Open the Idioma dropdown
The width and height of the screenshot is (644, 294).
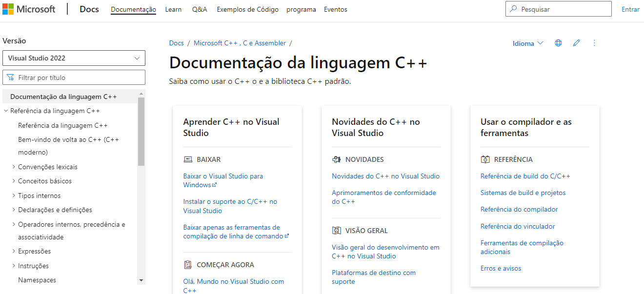tap(527, 43)
